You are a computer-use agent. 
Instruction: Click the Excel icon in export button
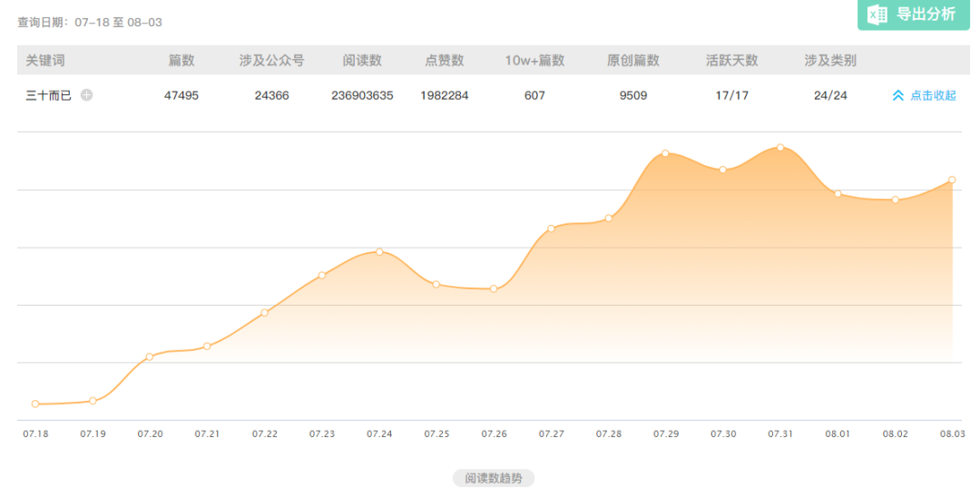coord(877,14)
